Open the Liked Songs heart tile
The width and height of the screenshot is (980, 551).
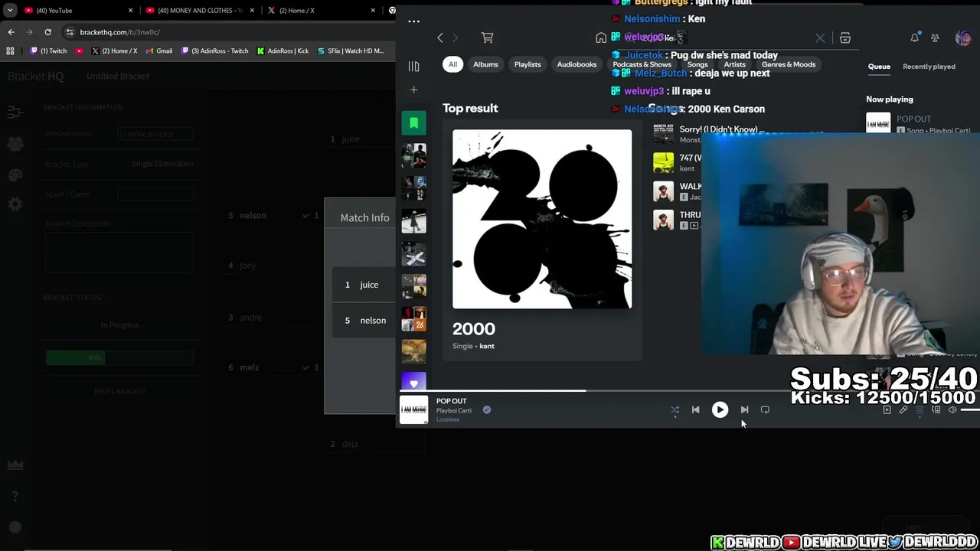point(413,383)
